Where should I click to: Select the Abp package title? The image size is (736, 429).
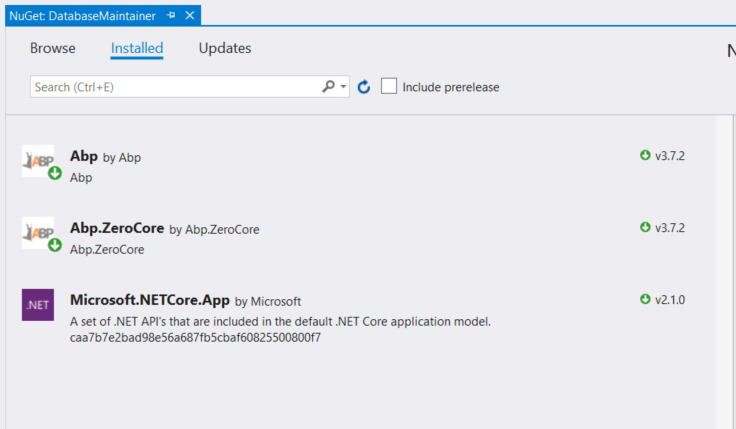[84, 156]
